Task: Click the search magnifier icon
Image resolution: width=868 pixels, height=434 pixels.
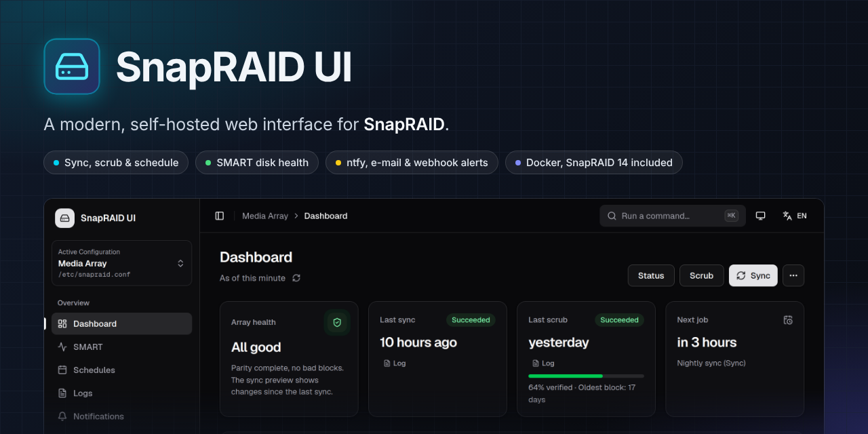Action: (x=612, y=216)
